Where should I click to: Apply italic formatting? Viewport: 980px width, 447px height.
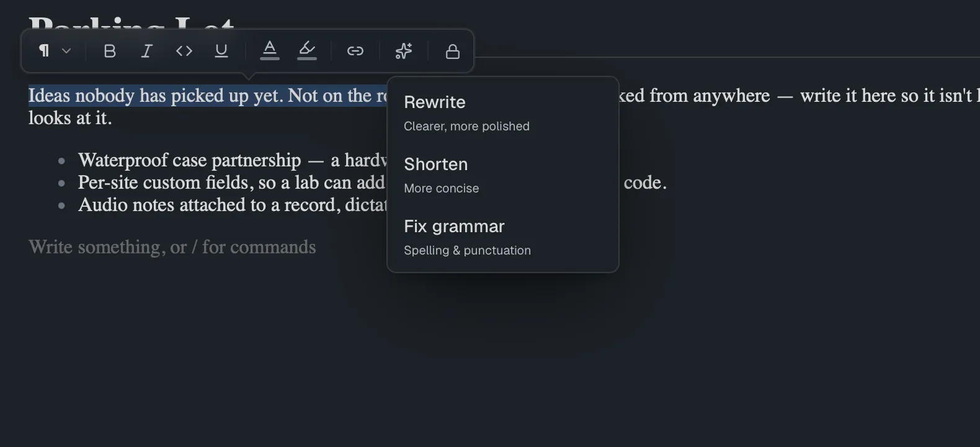pos(147,51)
